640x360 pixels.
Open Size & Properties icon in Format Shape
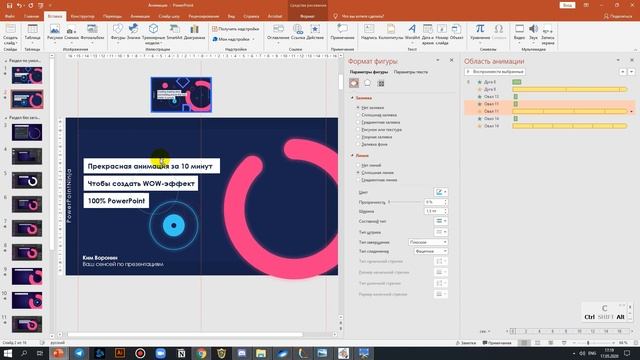[381, 83]
